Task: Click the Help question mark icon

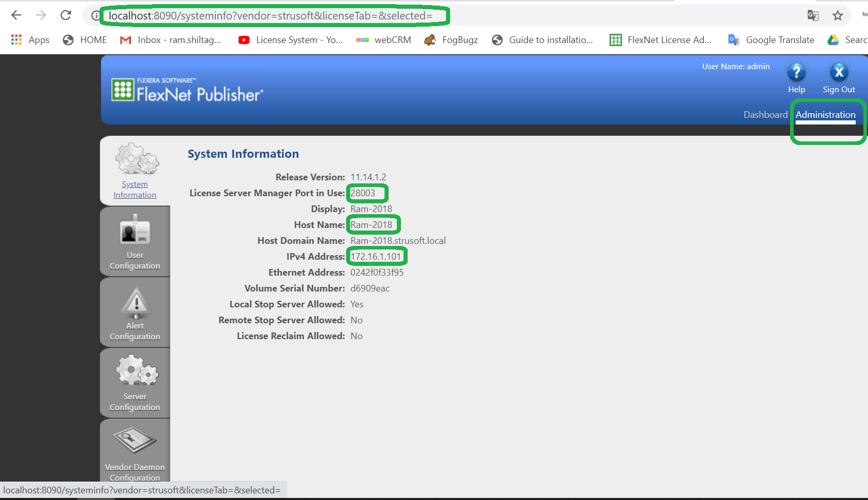Action: click(x=797, y=72)
